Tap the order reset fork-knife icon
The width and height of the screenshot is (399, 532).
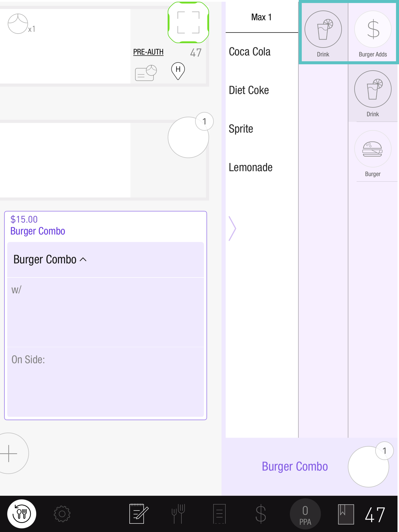22,514
